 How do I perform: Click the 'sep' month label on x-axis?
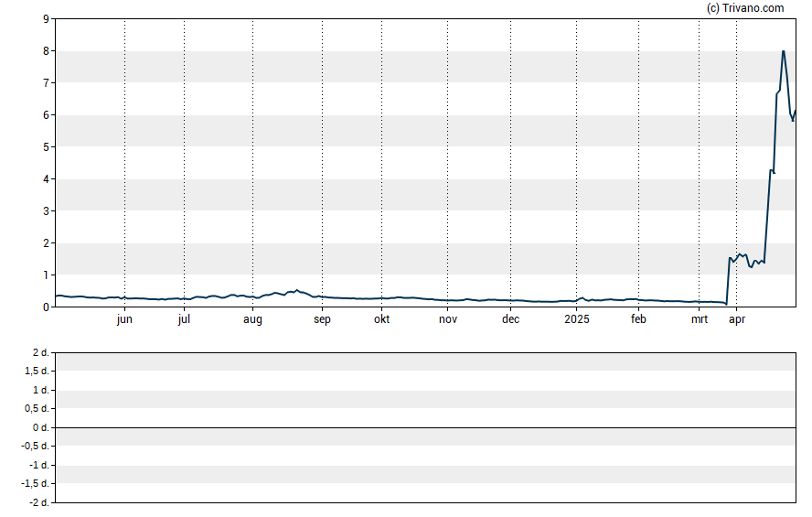click(x=322, y=319)
